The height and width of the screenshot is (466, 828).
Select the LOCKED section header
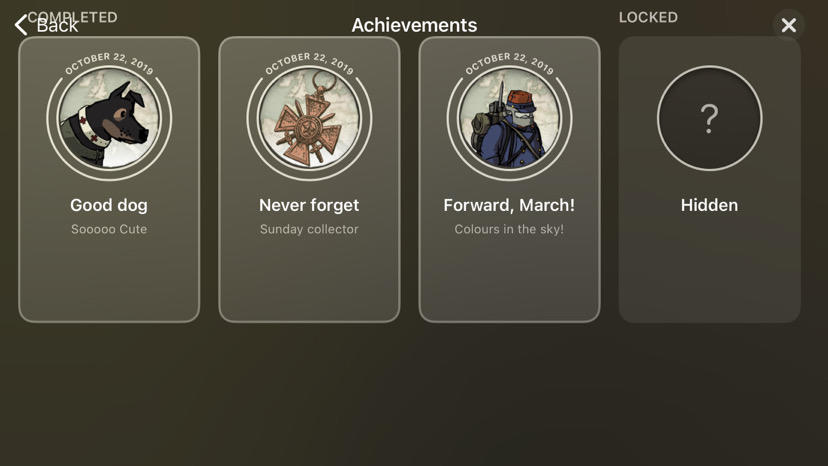[648, 17]
